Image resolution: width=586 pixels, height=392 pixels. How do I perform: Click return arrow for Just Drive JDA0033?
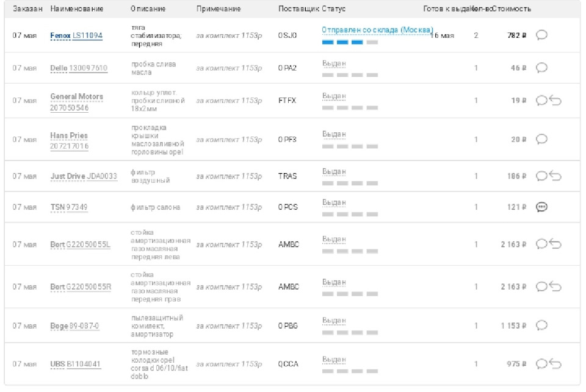tap(555, 176)
